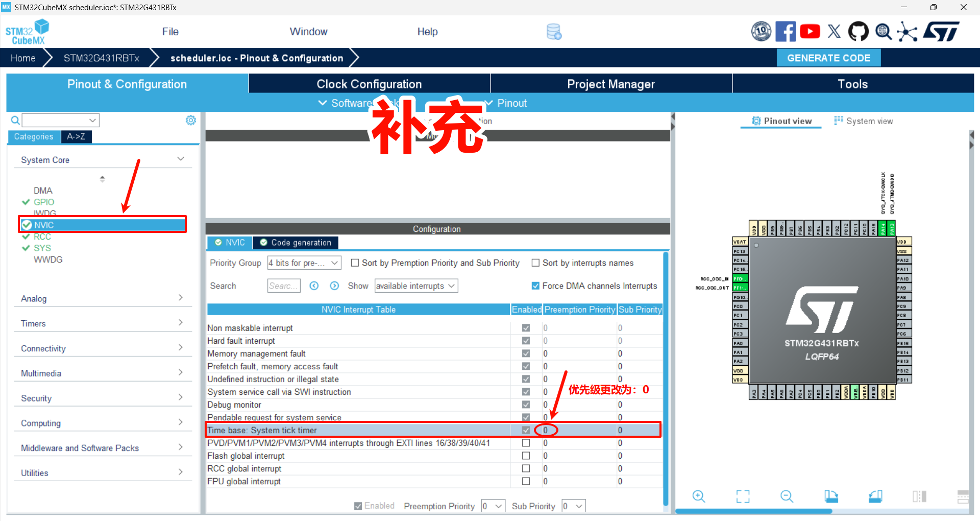This screenshot has width=980, height=521.
Task: Open the Sub Priority dropdown at bottom
Action: pos(573,506)
